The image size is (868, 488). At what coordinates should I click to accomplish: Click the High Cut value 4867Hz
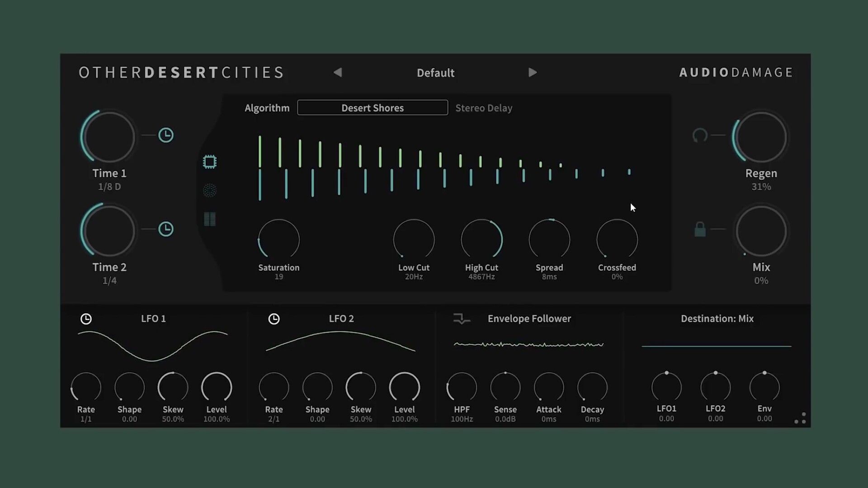point(482,277)
